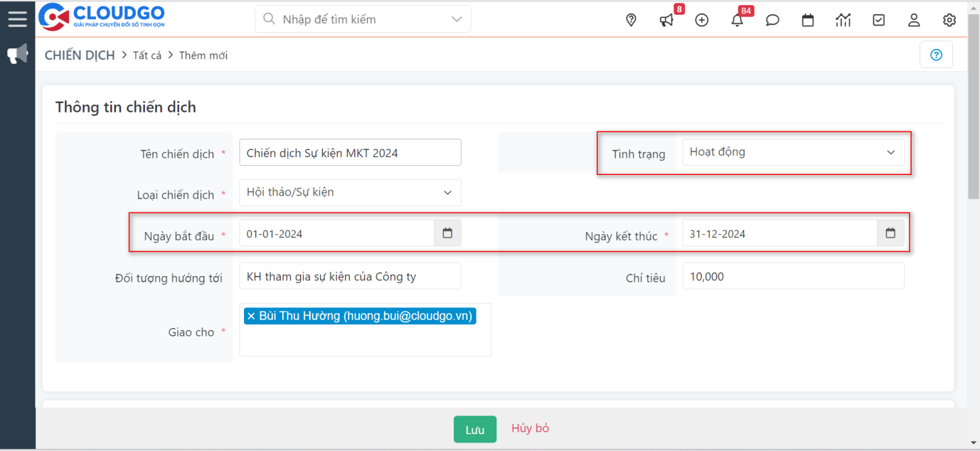Screen dimensions: 980x451
Task: Click the Hủy bỏ cancel link
Action: pos(530,428)
